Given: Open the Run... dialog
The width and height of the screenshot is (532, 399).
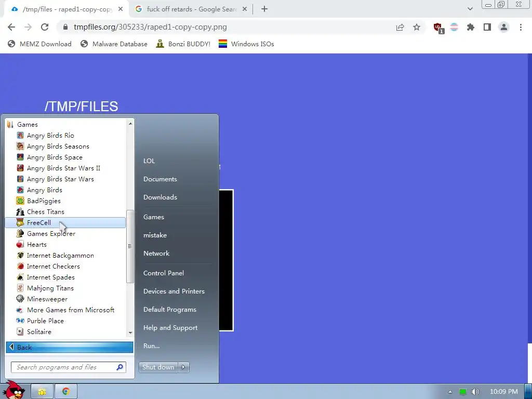Looking at the screenshot, I should click(x=151, y=345).
